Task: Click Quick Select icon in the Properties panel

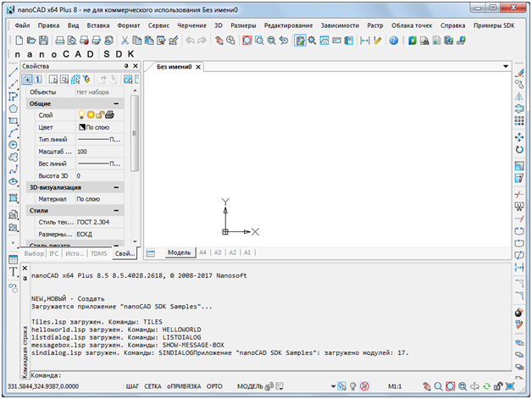Action: click(87, 80)
